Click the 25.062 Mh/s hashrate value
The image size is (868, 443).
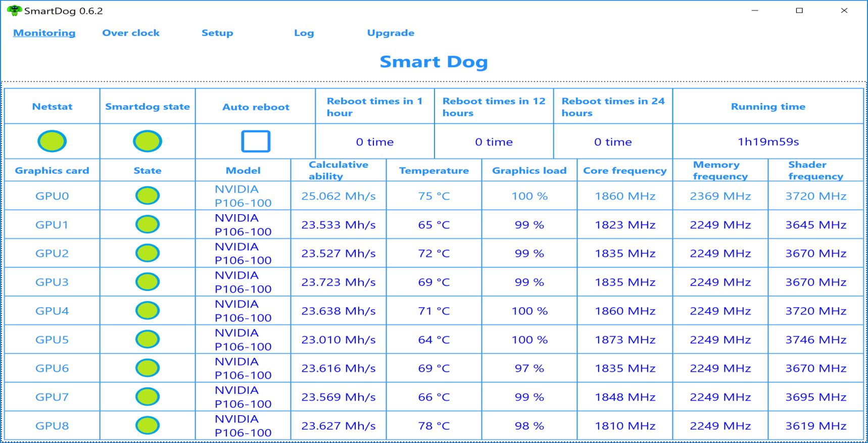339,196
